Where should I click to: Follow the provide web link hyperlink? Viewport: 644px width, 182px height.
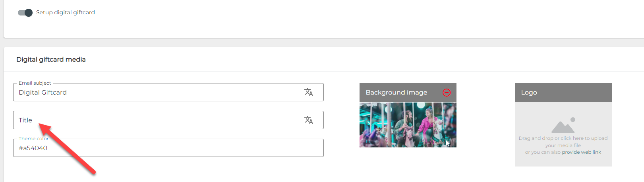581,152
